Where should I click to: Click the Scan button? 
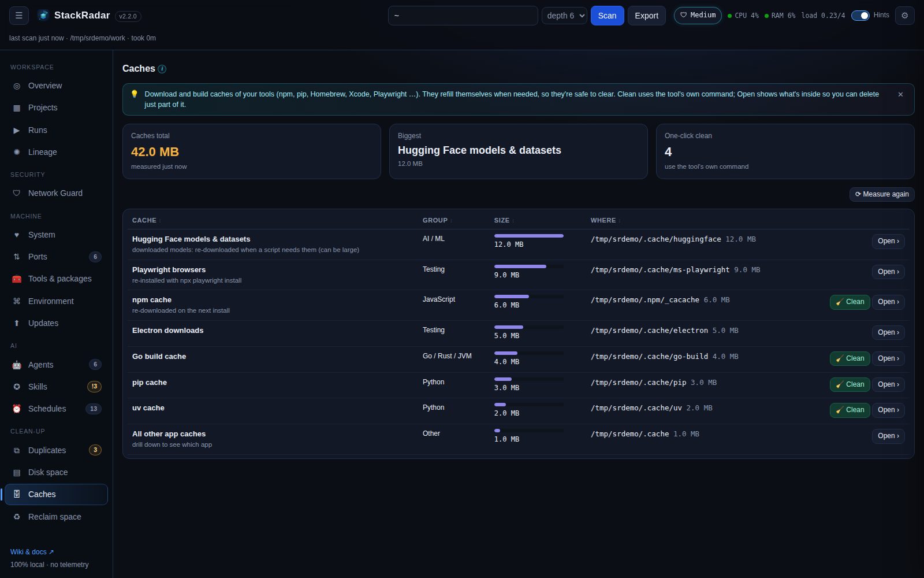pyautogui.click(x=607, y=16)
